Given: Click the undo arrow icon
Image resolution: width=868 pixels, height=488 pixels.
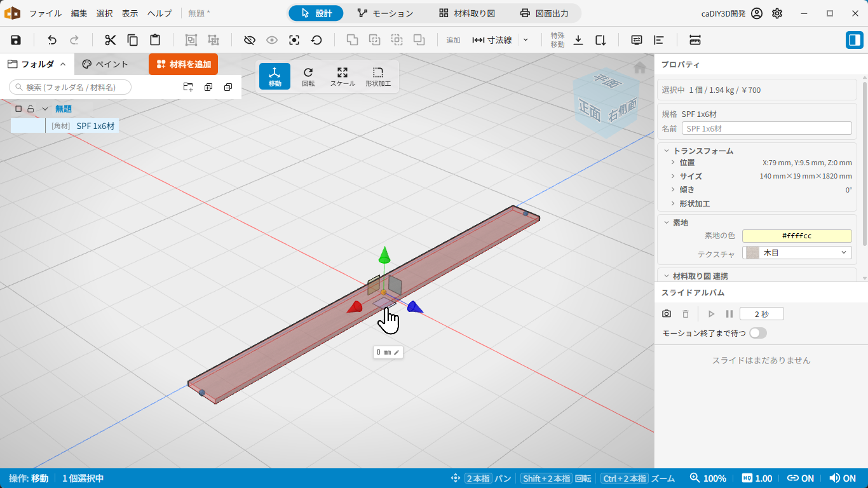Looking at the screenshot, I should pyautogui.click(x=52, y=40).
